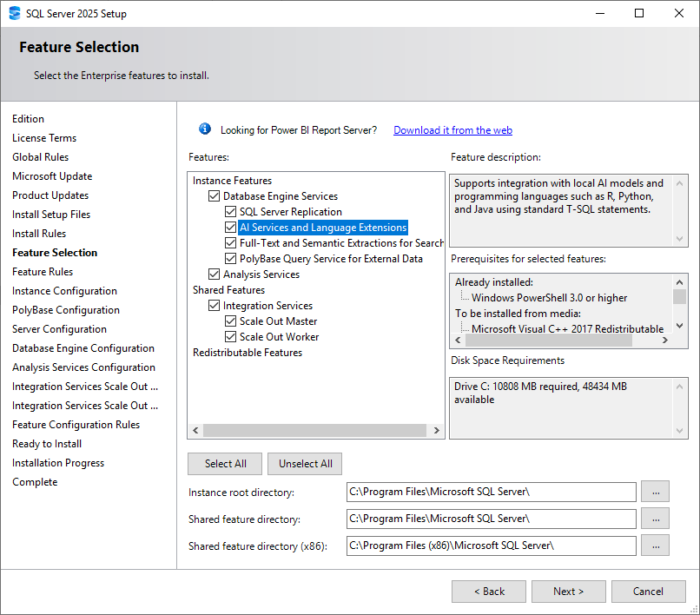Open Download it from the web link
Image resolution: width=700 pixels, height=615 pixels.
pos(452,130)
